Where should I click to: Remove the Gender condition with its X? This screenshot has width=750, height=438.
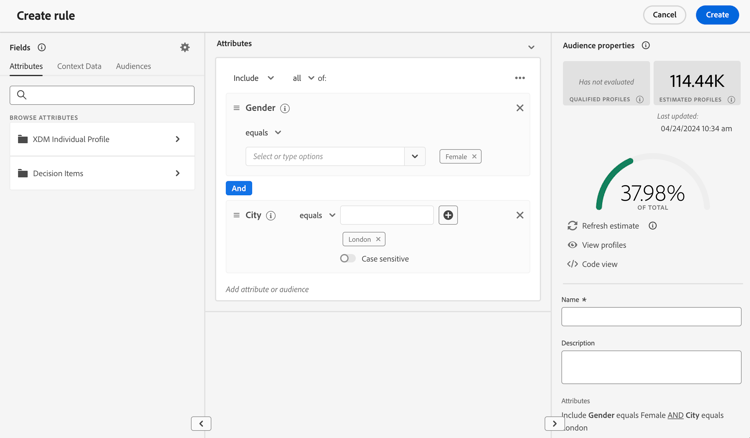[520, 108]
